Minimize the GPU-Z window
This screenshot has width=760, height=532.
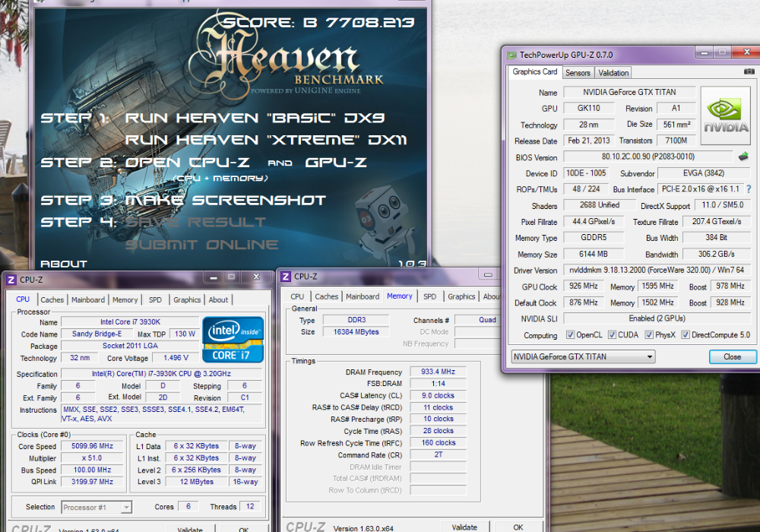pos(705,52)
